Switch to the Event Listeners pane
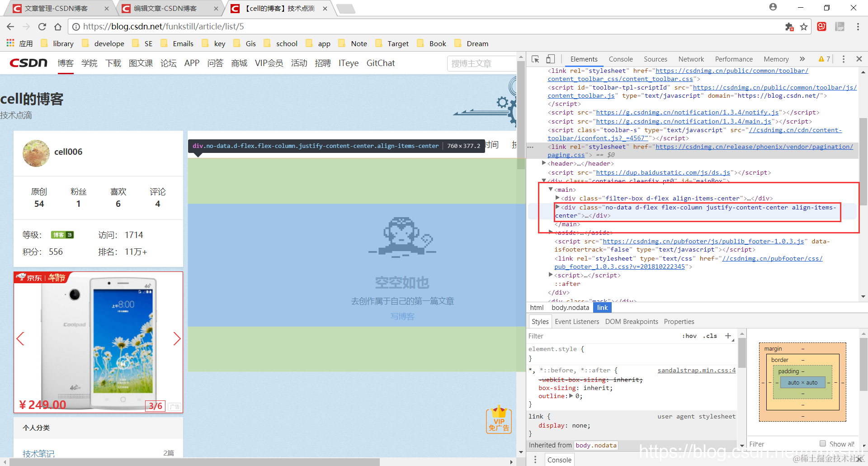 [577, 322]
